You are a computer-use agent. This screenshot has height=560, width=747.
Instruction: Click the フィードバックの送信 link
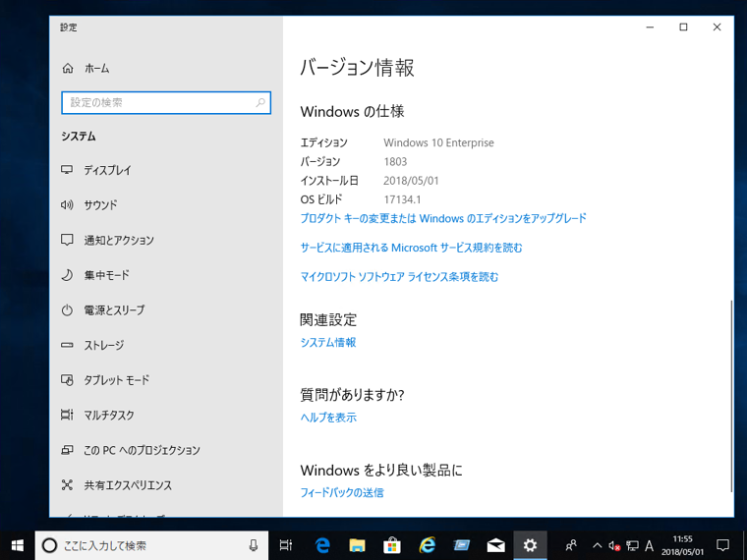pyautogui.click(x=342, y=492)
